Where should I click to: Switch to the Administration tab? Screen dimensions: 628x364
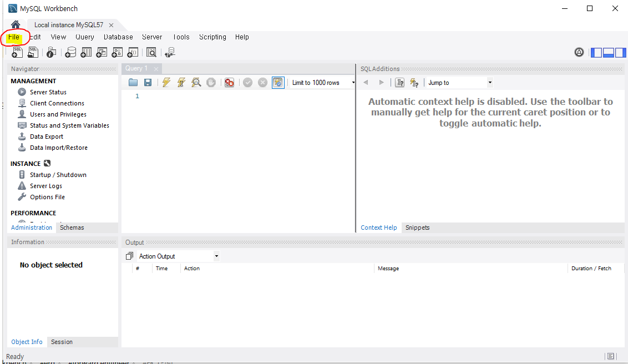32,228
